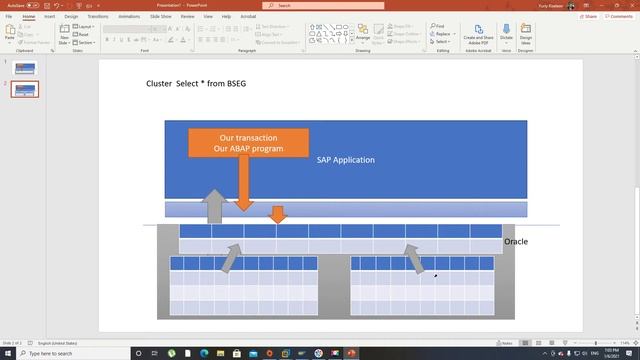Click the Dictate microphone icon
640x360 pixels.
coord(506,29)
